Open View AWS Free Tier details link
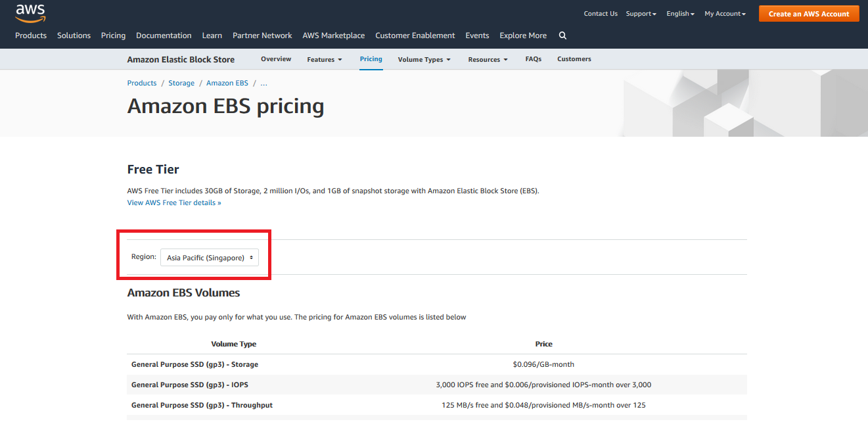 (174, 202)
